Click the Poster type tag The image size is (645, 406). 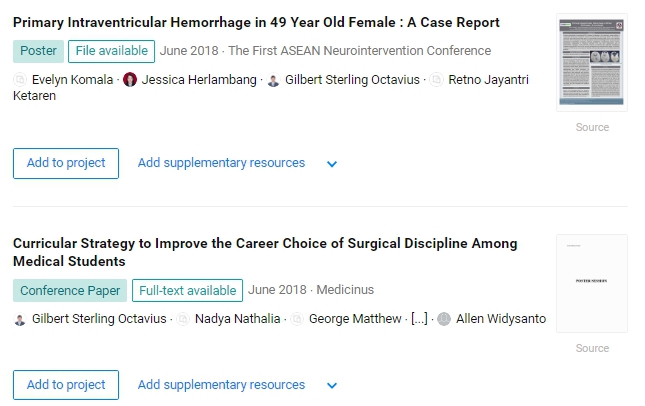click(x=38, y=51)
